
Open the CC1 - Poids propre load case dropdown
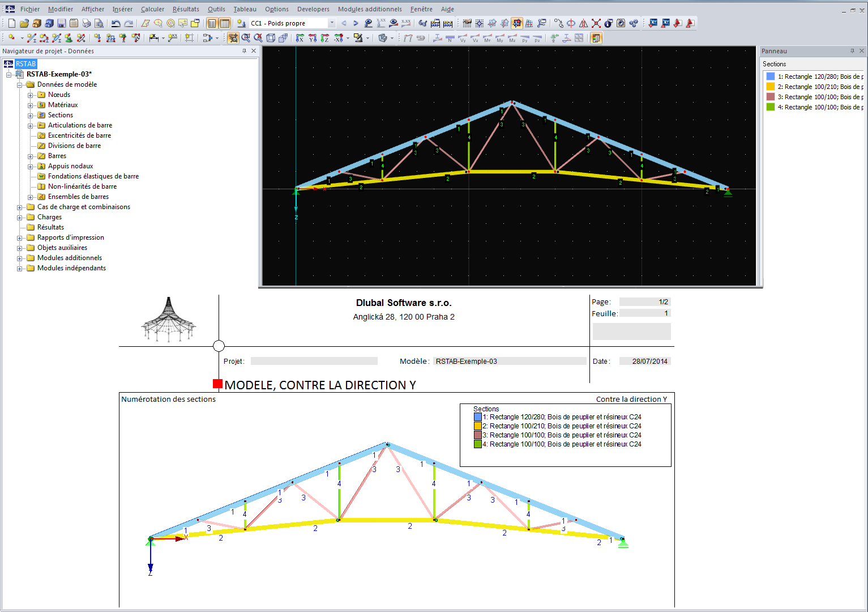[x=332, y=23]
